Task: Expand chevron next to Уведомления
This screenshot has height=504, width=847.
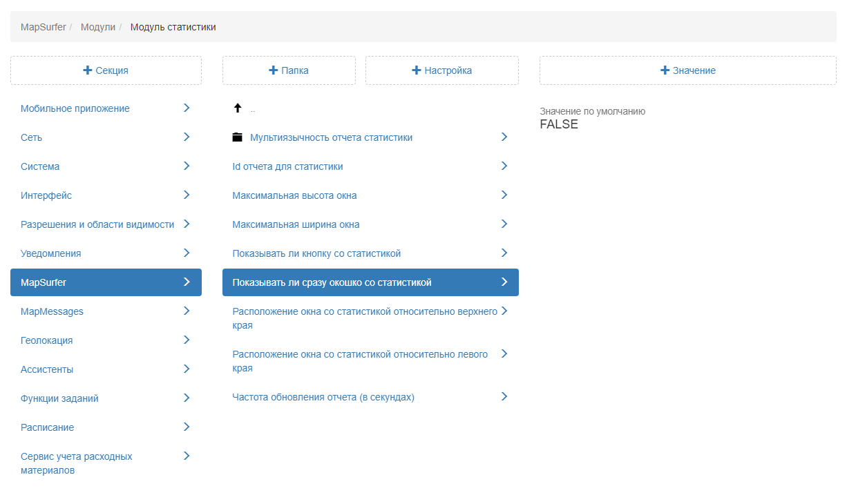Action: 187,253
